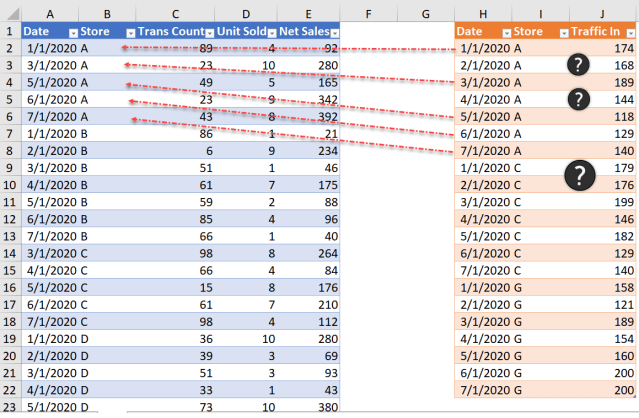Click Trans Count value 85 in row 12
This screenshot has height=418, width=639.
(x=175, y=219)
